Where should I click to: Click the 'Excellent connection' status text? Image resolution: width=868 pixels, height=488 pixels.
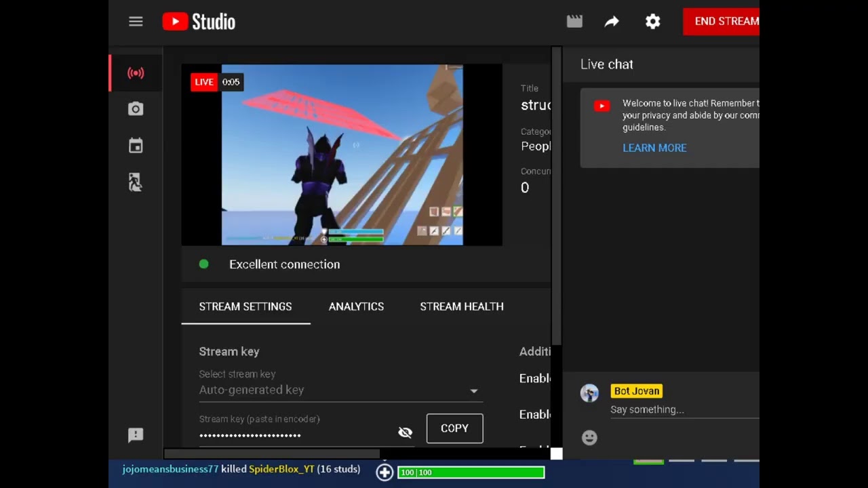click(x=285, y=264)
